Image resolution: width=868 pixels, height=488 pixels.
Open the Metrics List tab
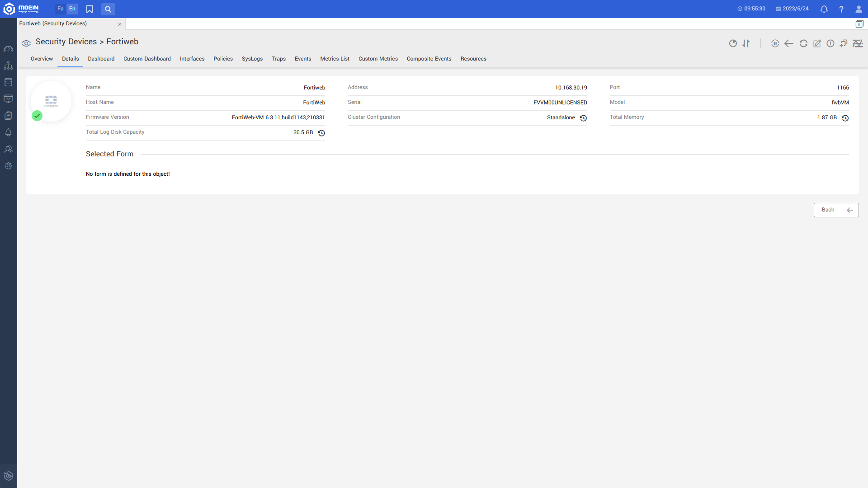pos(335,59)
